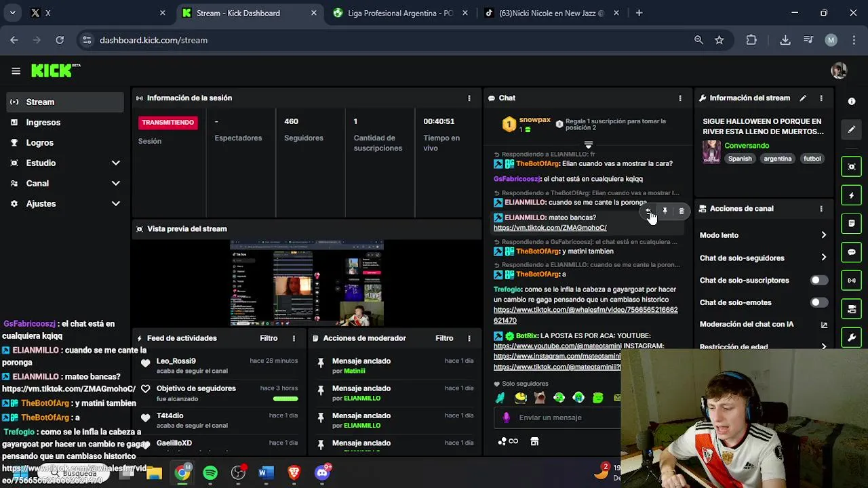Open Chat de solo-seguidores settings
868x488 pixels.
click(x=763, y=258)
